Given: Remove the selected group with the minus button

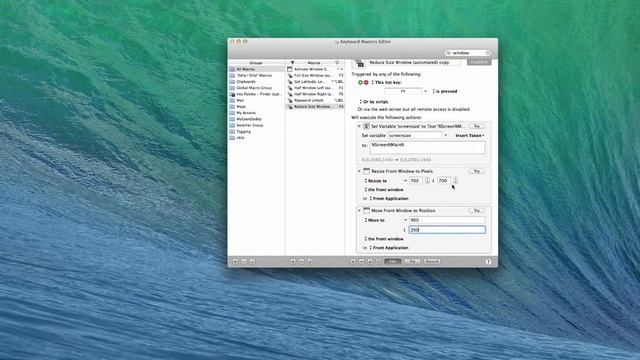Looking at the screenshot, I should [244, 261].
